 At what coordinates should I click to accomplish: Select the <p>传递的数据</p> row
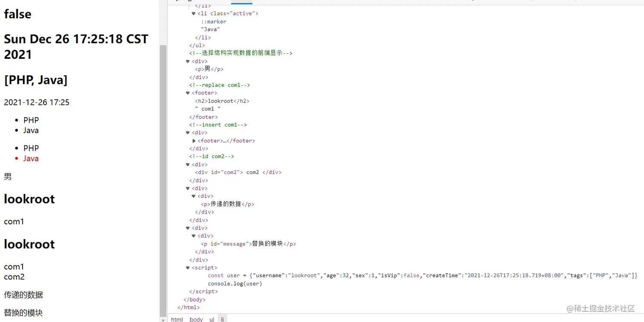tap(227, 204)
